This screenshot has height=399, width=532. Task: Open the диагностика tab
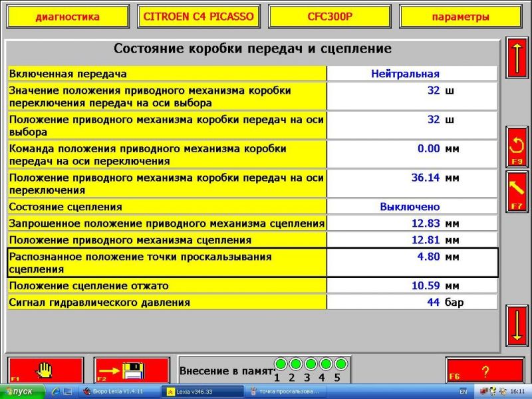click(x=67, y=17)
